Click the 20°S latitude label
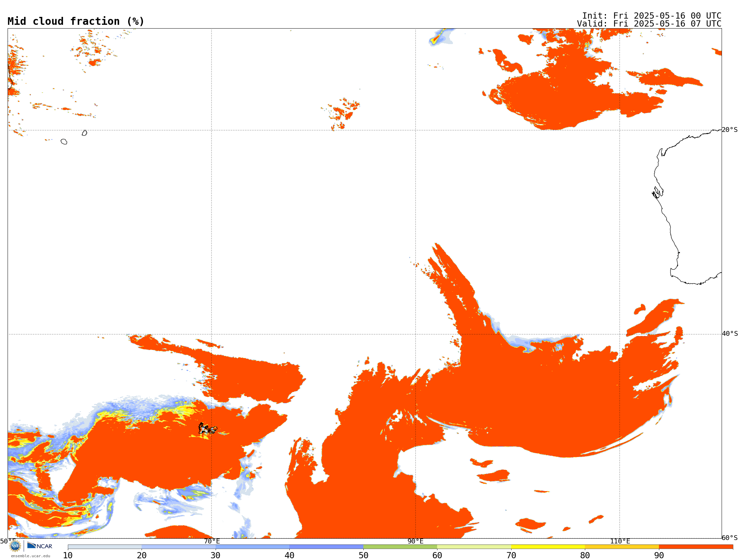The width and height of the screenshot is (744, 560). pyautogui.click(x=730, y=130)
